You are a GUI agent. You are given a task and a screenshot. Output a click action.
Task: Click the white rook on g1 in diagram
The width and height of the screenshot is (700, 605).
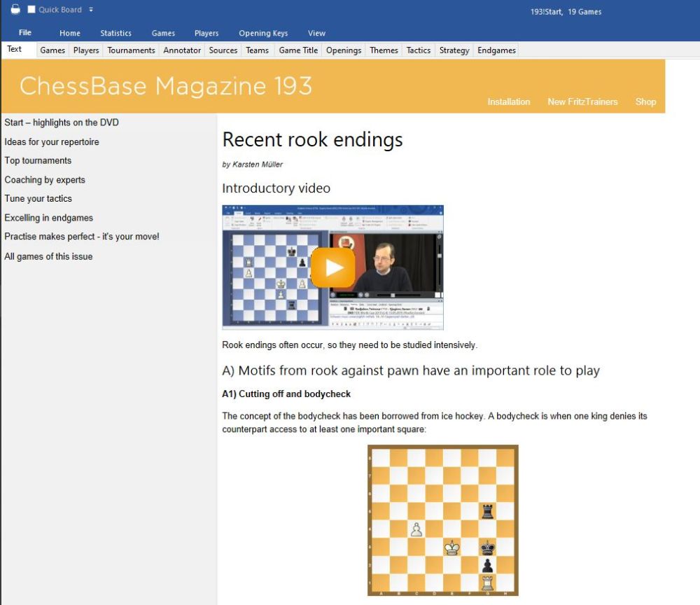487,583
